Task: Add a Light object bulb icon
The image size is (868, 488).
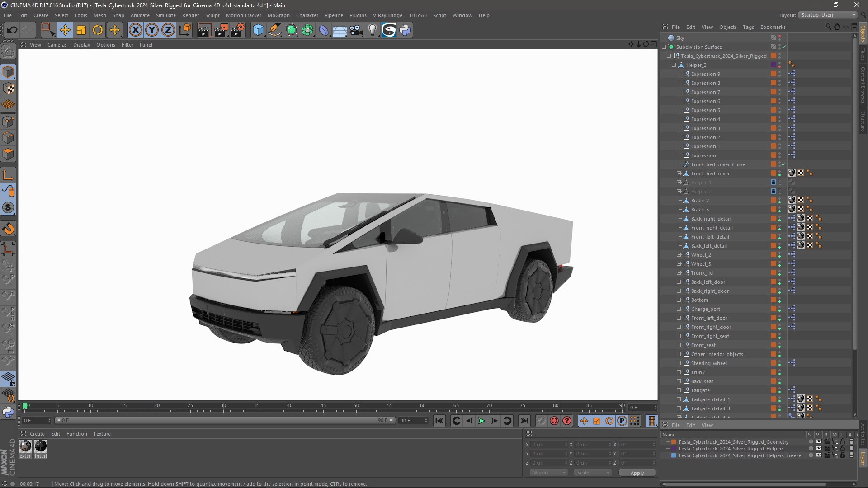Action: [x=373, y=30]
